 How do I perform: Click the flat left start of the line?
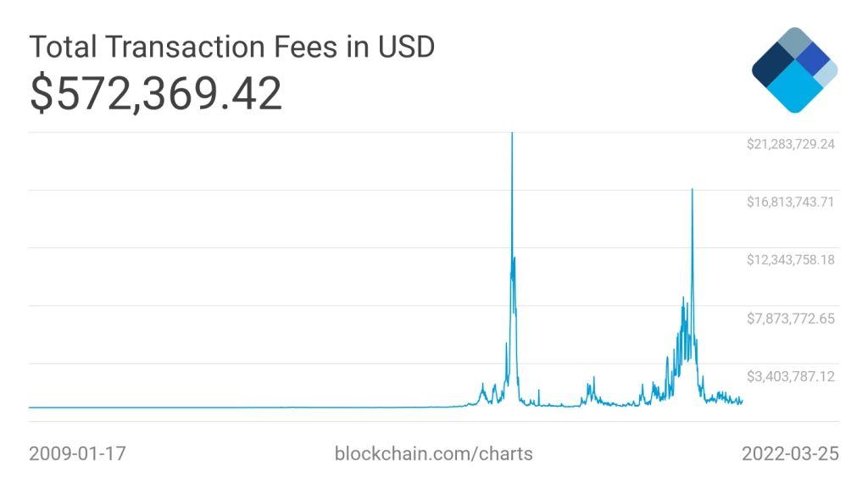click(34, 408)
